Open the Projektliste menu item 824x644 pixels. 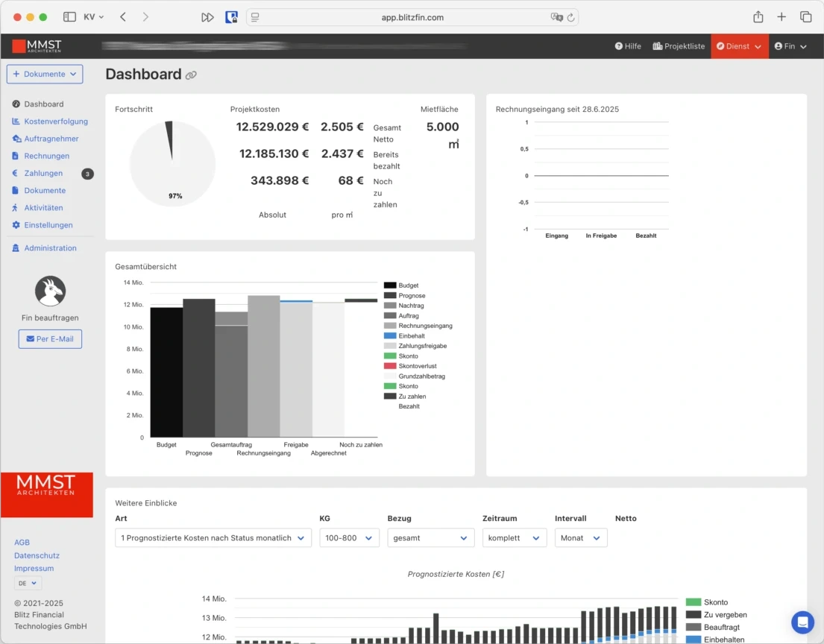678,46
